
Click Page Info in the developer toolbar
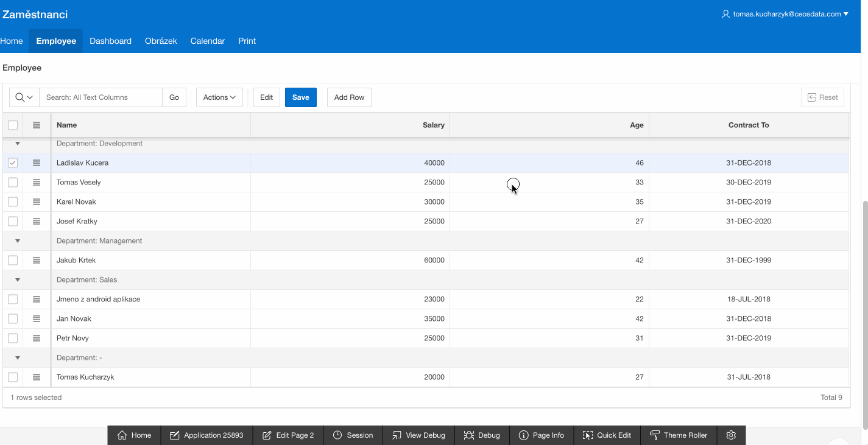[x=542, y=435]
